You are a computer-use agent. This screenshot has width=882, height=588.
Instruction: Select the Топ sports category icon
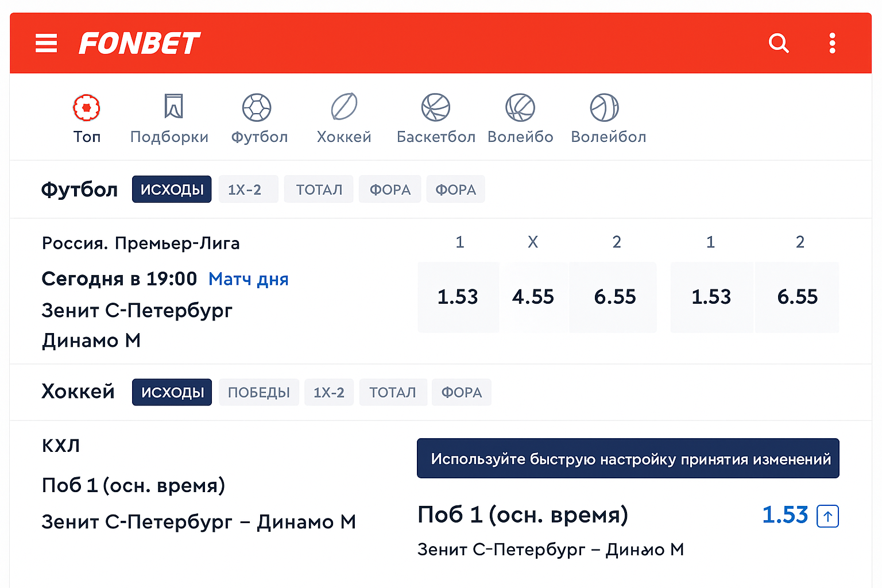(87, 108)
